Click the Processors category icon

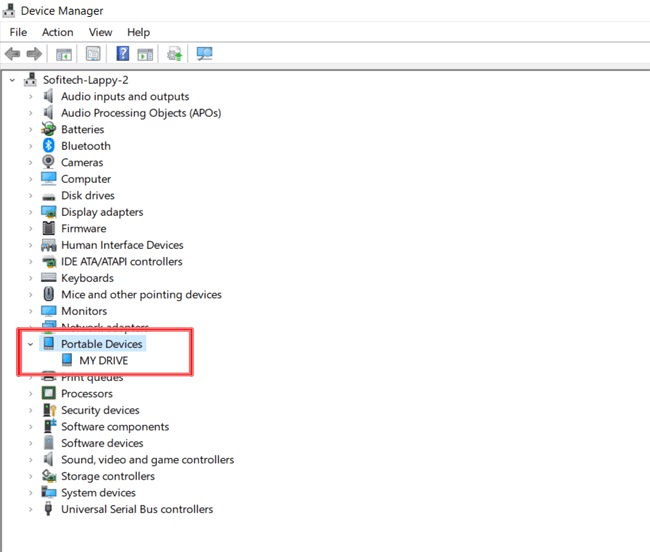(x=49, y=393)
